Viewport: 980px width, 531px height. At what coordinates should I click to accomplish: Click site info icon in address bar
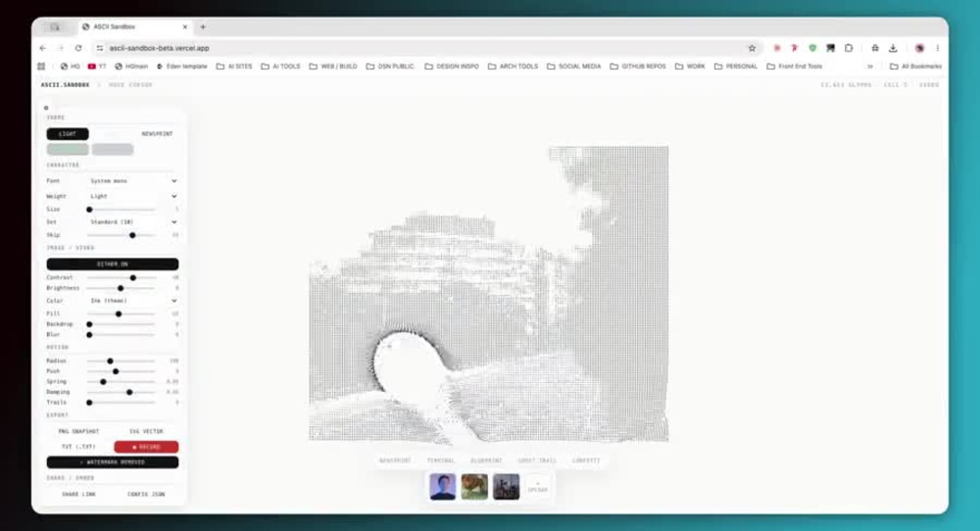pyautogui.click(x=100, y=48)
